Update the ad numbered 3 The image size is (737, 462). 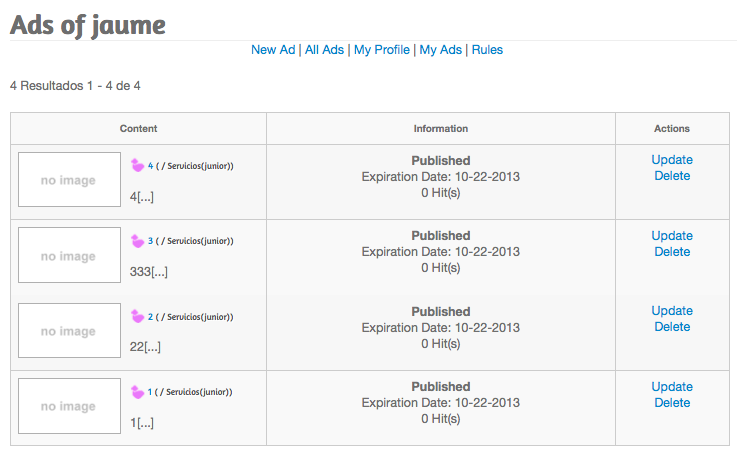click(x=672, y=236)
